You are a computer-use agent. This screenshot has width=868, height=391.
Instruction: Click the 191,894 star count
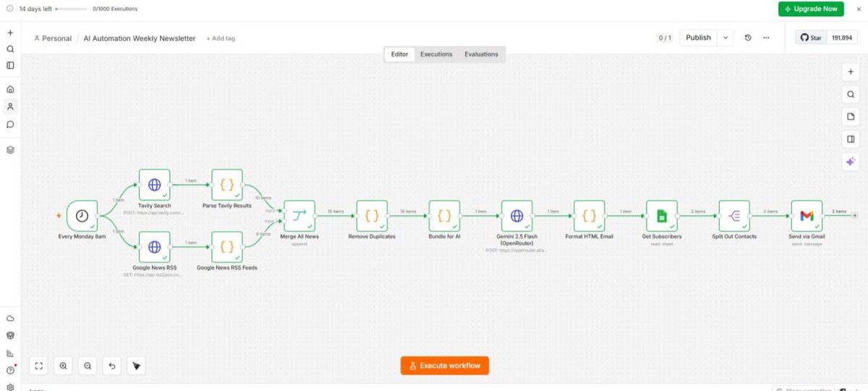tap(843, 38)
